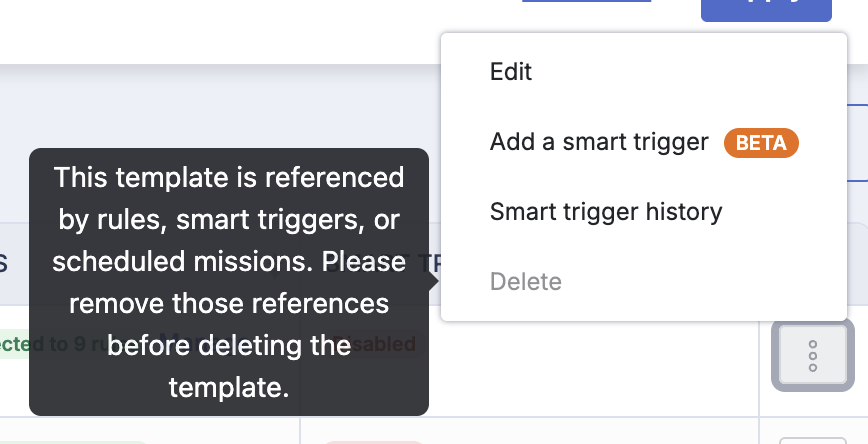The image size is (868, 444).
Task: Click the blue Apply button at top
Action: (766, 10)
